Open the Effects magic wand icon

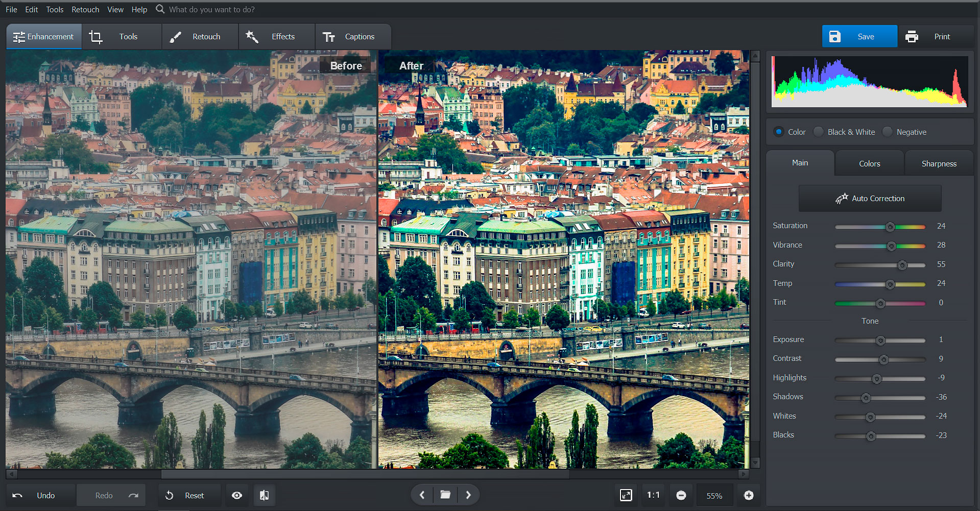(x=252, y=36)
